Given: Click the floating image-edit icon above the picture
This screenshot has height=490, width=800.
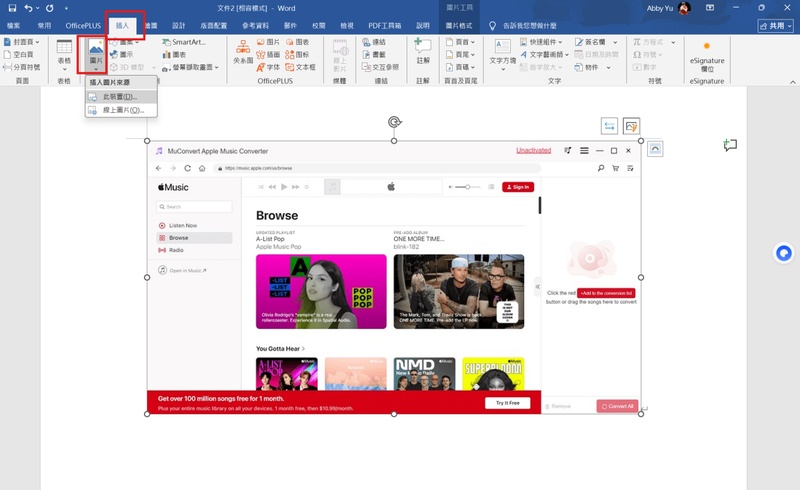Looking at the screenshot, I should (x=631, y=126).
